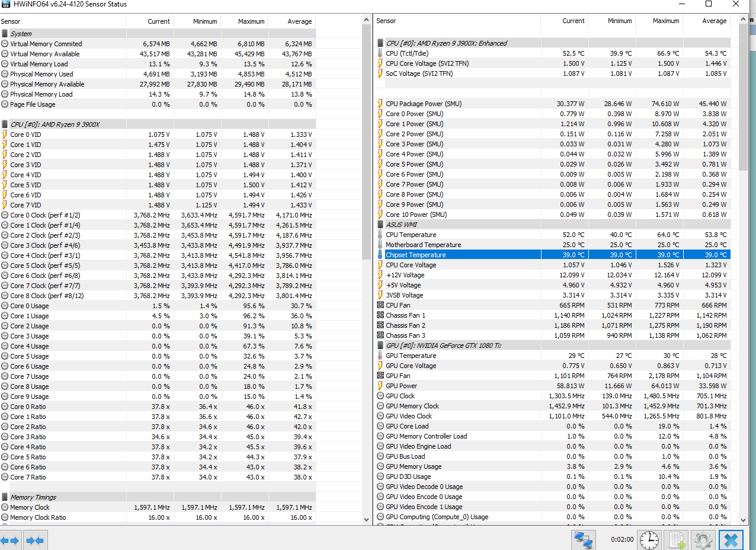Start logging with the sheet-plus icon

676,540
